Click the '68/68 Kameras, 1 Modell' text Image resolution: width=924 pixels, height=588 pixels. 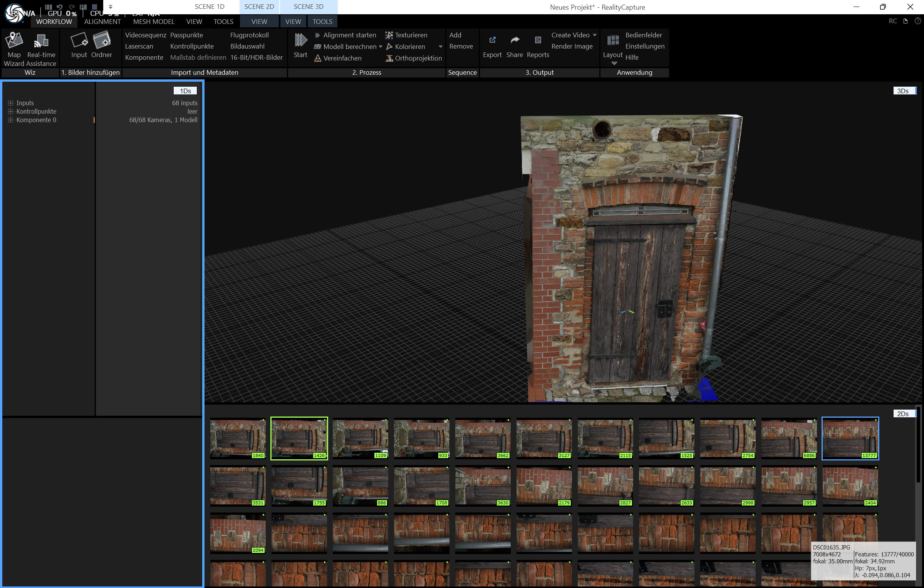[163, 120]
